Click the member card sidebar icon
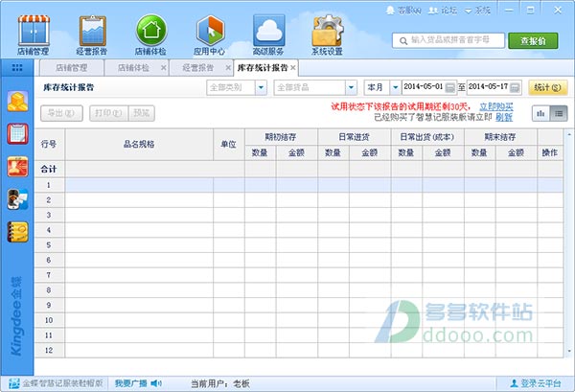This screenshot has height=392, width=575. click(x=17, y=167)
